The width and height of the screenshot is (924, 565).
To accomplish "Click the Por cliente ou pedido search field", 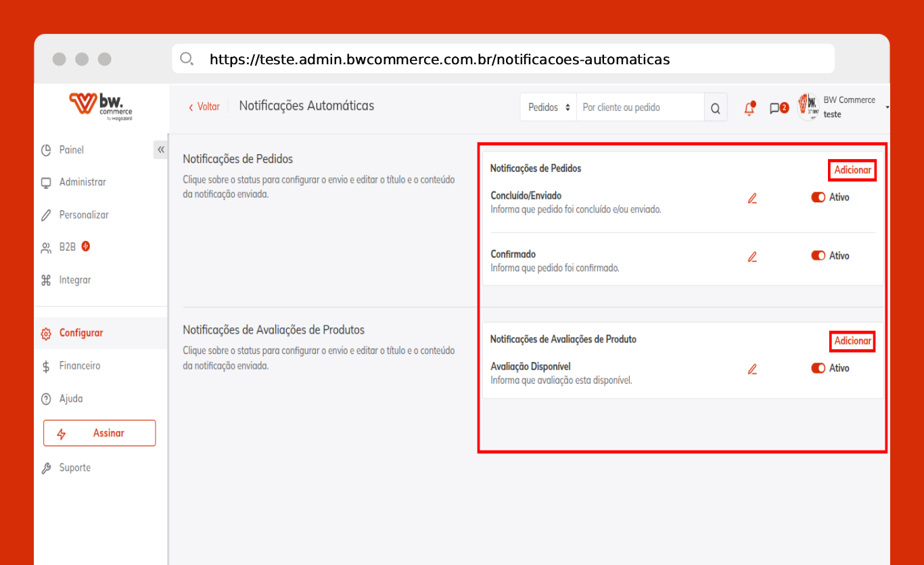I will [x=639, y=108].
